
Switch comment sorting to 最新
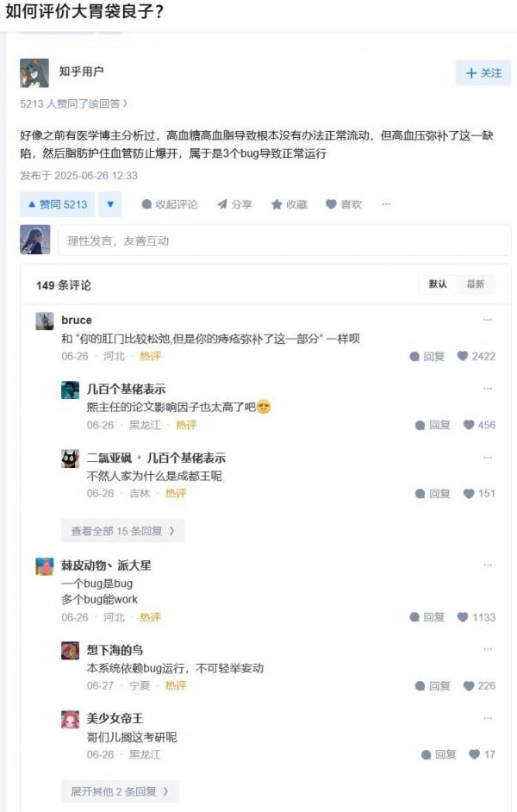click(x=476, y=284)
